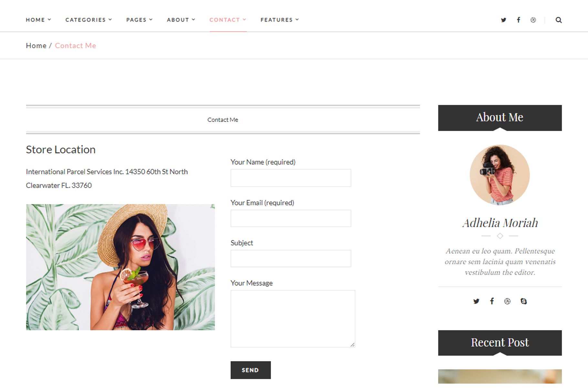
Task: Open the search magnifier icon
Action: click(559, 20)
